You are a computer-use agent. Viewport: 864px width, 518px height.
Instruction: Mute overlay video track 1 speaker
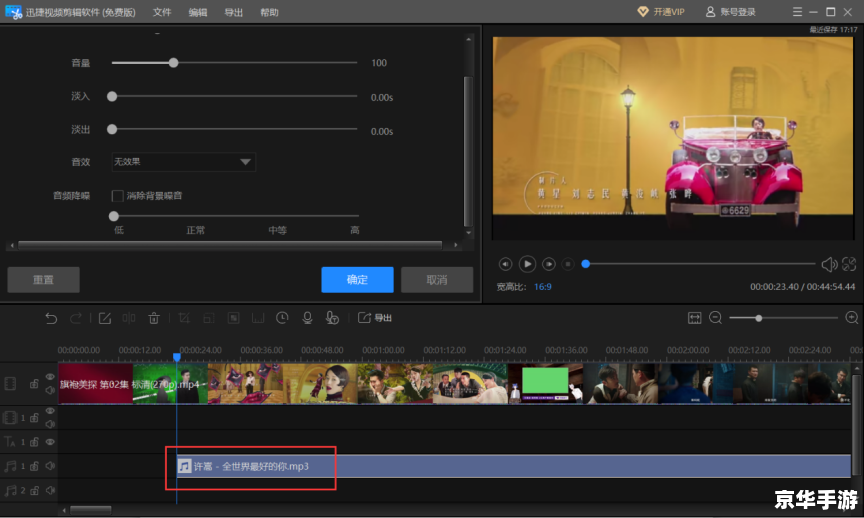pos(50,424)
